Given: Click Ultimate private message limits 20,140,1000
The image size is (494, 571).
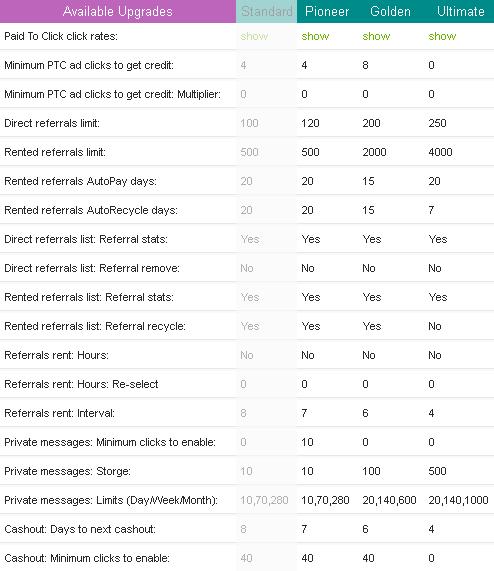Looking at the screenshot, I should pos(458,500).
